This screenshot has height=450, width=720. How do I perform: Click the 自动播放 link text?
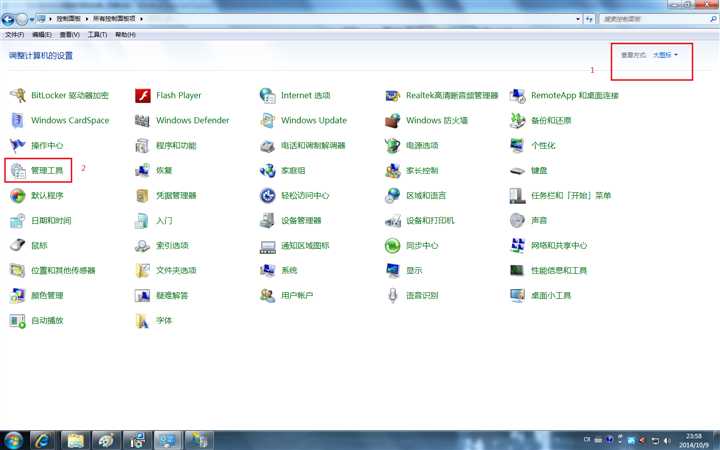click(x=47, y=321)
